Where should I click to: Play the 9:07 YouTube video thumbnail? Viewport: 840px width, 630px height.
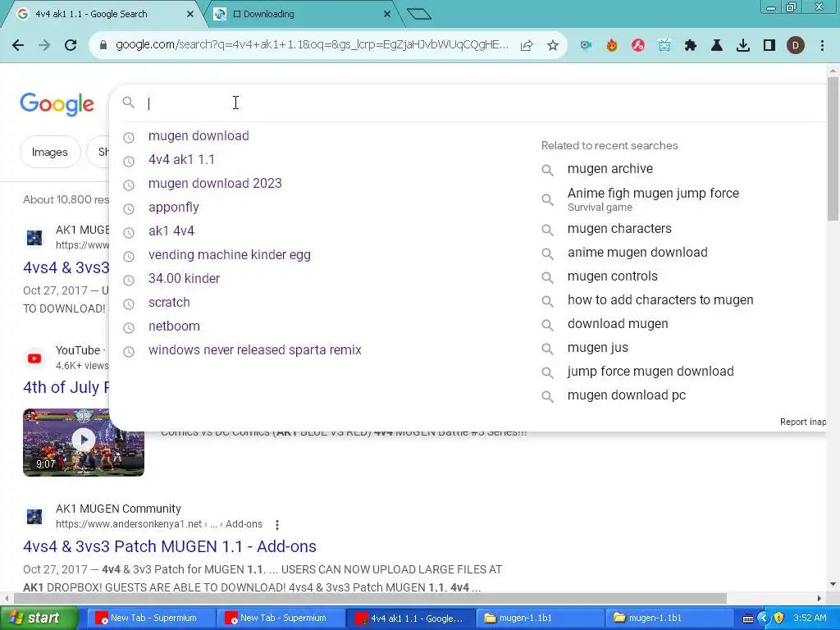click(x=84, y=442)
